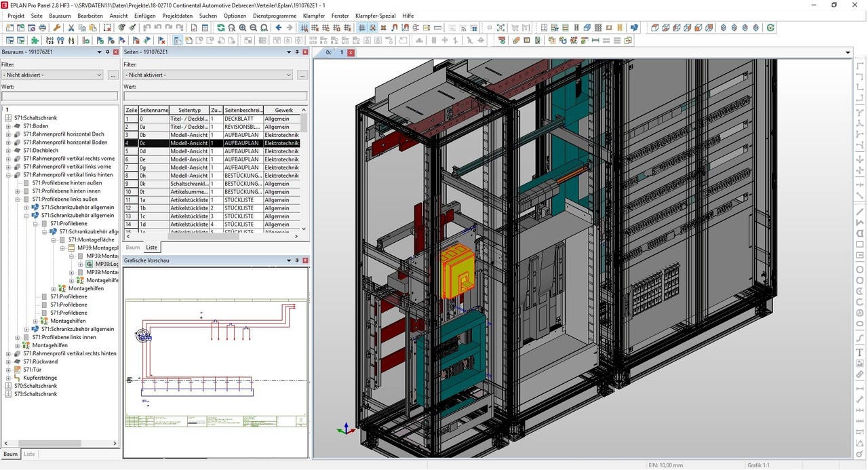Open settings via the wrench icon
Image resolution: width=868 pixels, height=470 pixels.
coord(58,28)
